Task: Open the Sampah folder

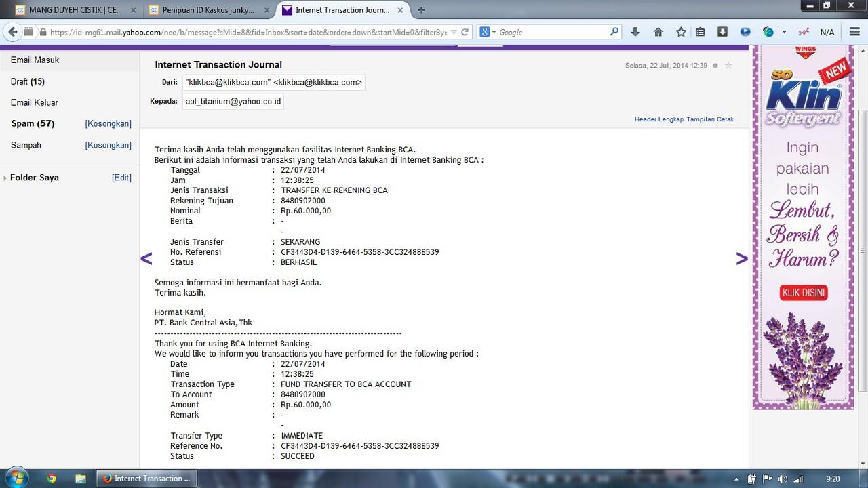Action: pyautogui.click(x=26, y=145)
